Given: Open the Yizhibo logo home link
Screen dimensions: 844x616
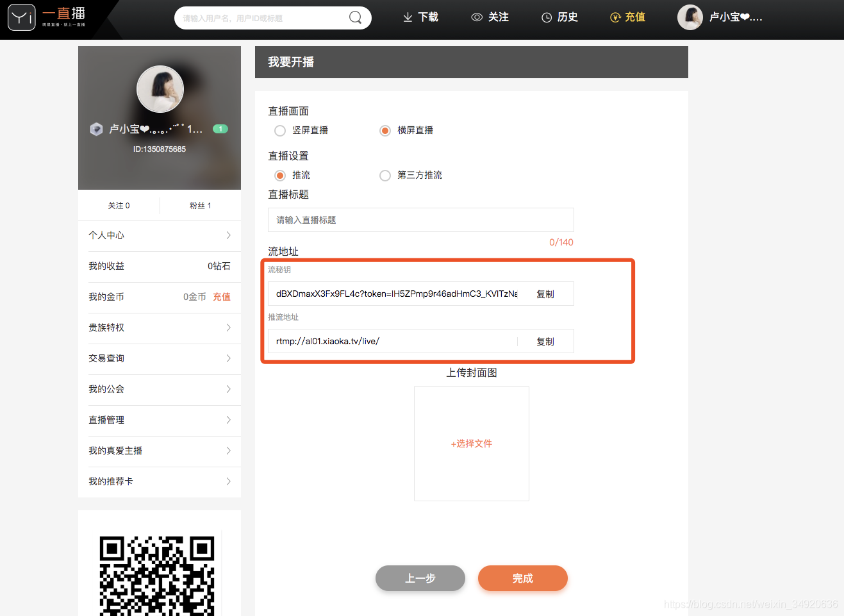Looking at the screenshot, I should (x=47, y=17).
